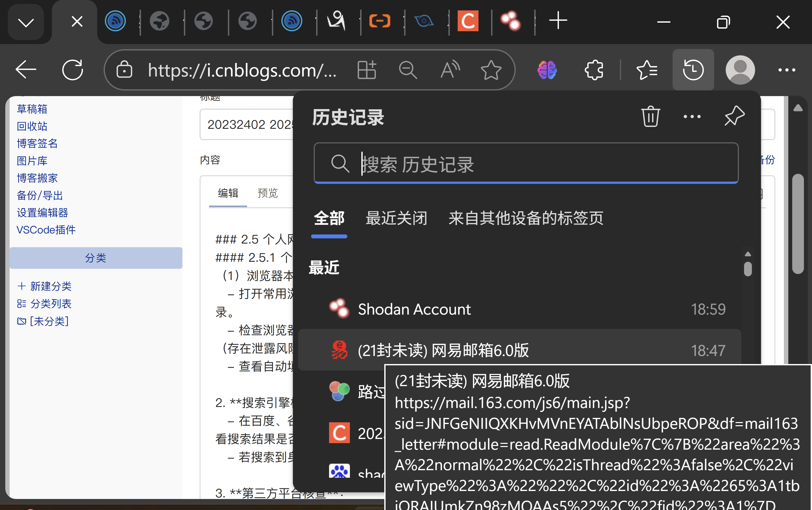
Task: Pin the history panel with pin icon
Action: (x=734, y=116)
